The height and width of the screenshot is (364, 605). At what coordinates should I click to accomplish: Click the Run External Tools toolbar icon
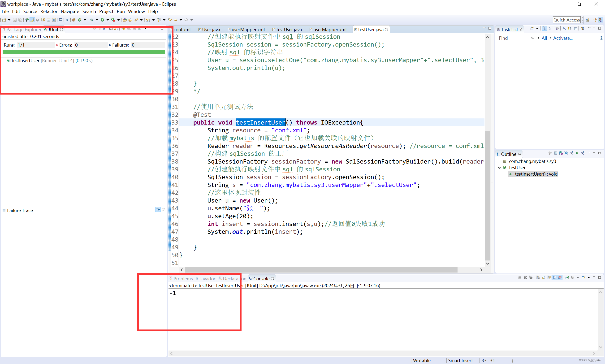113,20
